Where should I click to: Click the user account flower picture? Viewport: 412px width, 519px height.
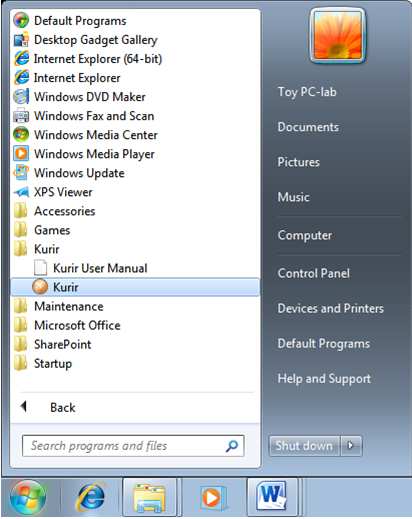click(338, 35)
